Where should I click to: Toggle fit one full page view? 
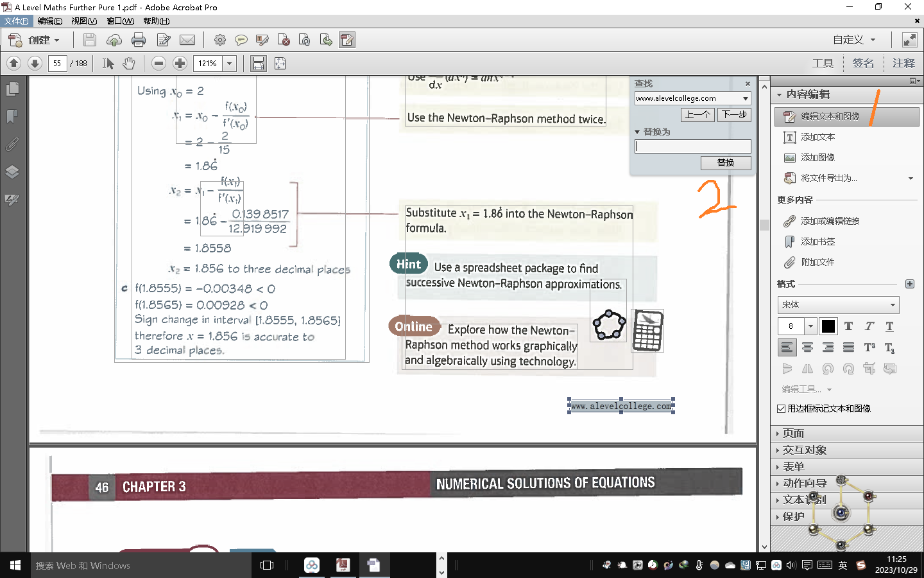coord(280,63)
